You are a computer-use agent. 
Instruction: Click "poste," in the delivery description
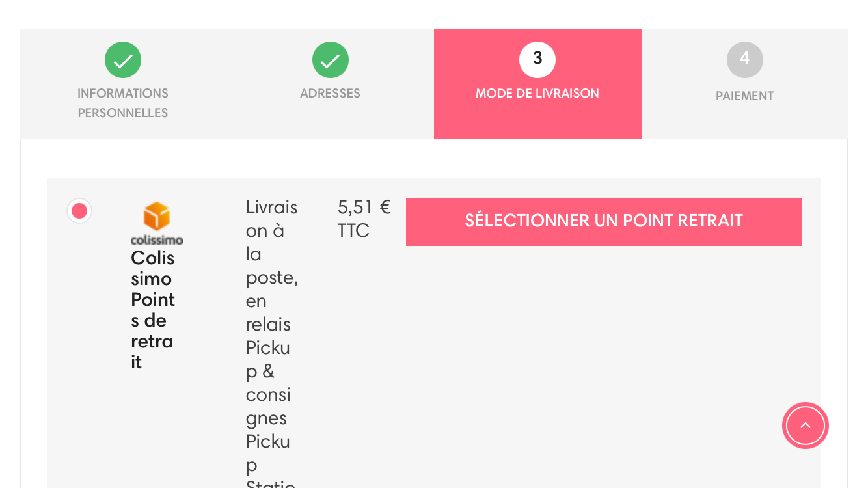[x=272, y=277]
